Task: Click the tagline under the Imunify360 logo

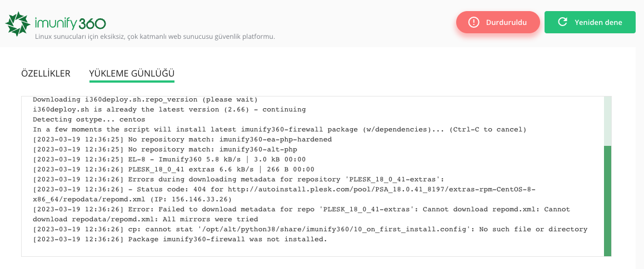Action: coord(155,37)
